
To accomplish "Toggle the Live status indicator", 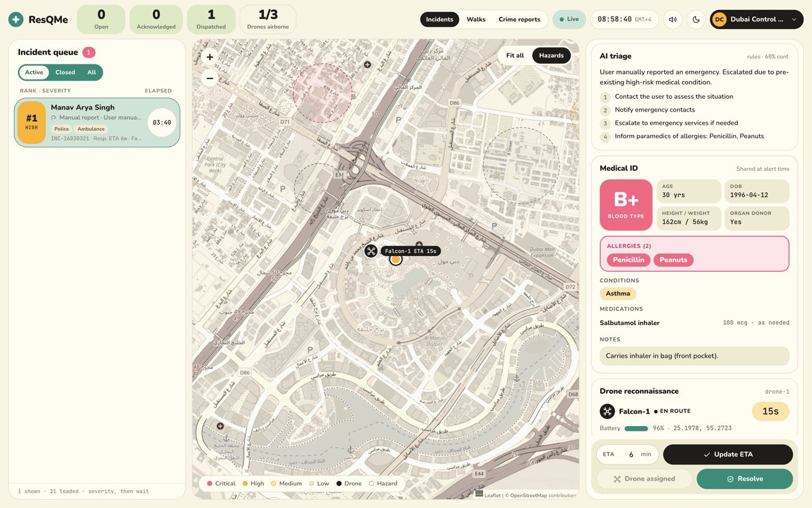I will click(569, 19).
